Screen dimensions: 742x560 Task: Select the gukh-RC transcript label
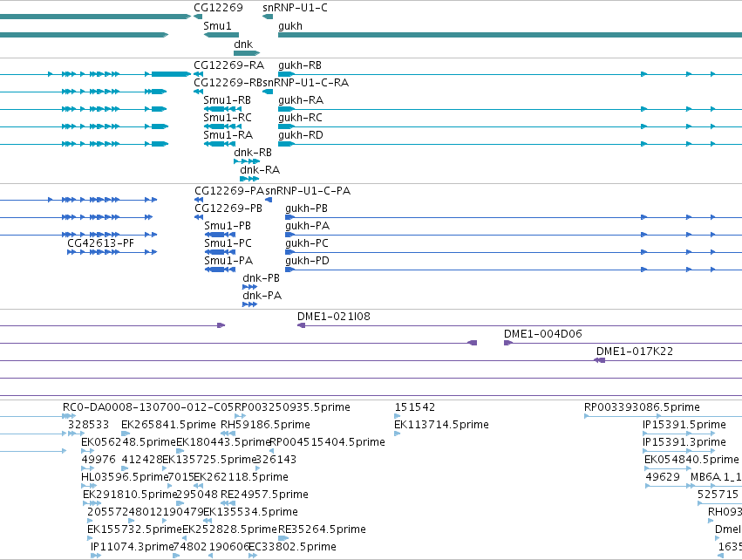(x=300, y=118)
